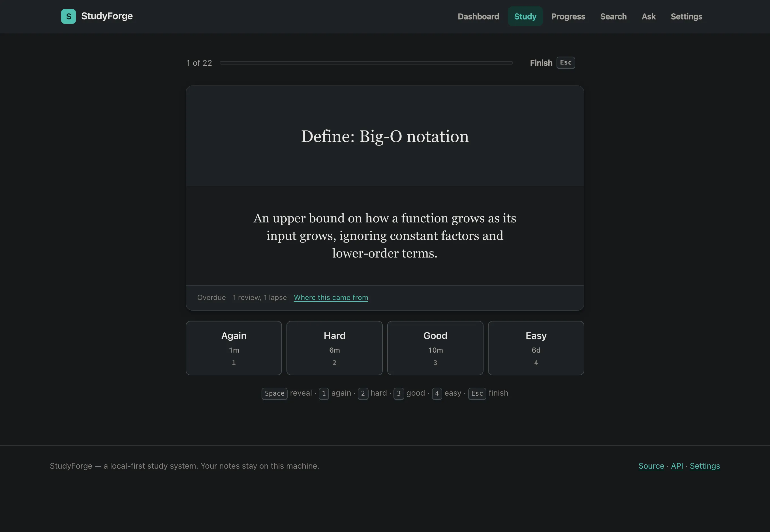
Task: Click the StudyForge S logo icon
Action: [68, 16]
